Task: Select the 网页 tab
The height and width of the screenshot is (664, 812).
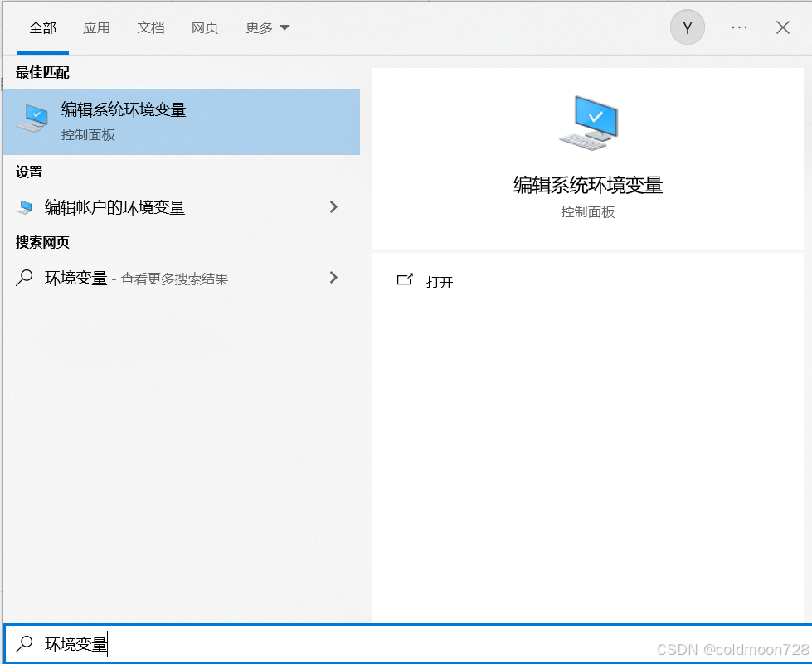Action: coord(205,28)
